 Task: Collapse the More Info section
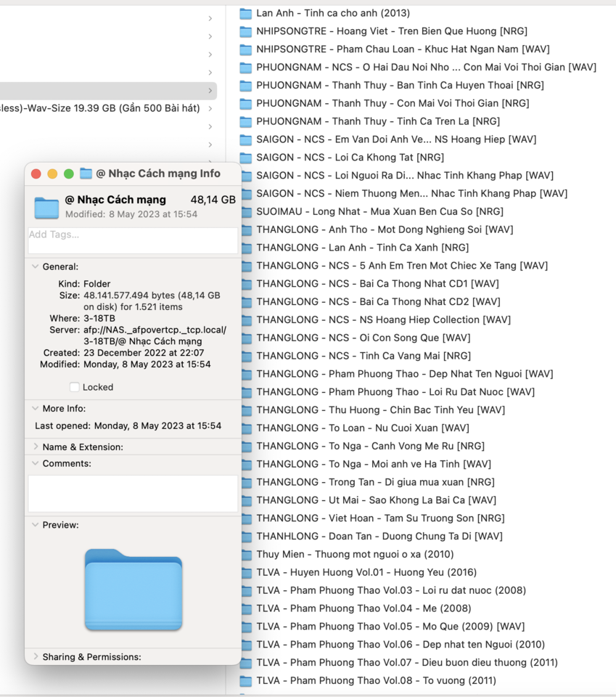(x=35, y=408)
